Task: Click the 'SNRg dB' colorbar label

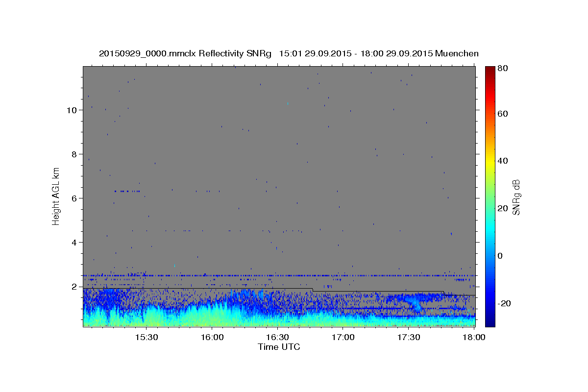Action: click(516, 197)
